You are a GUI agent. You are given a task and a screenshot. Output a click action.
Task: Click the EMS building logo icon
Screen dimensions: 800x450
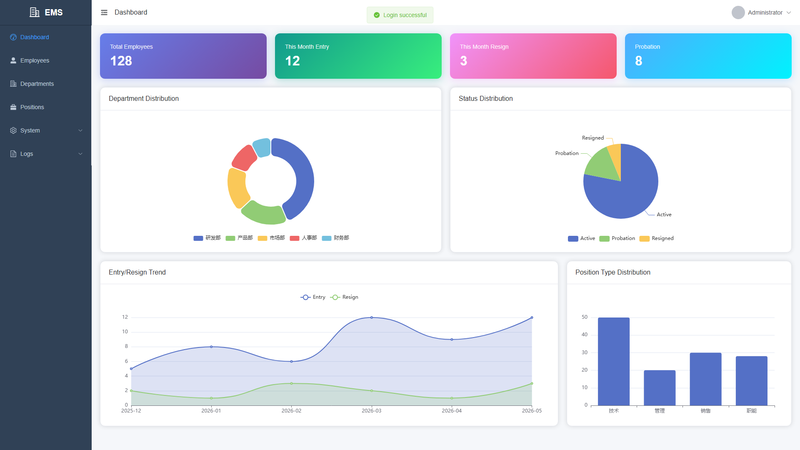coord(34,12)
